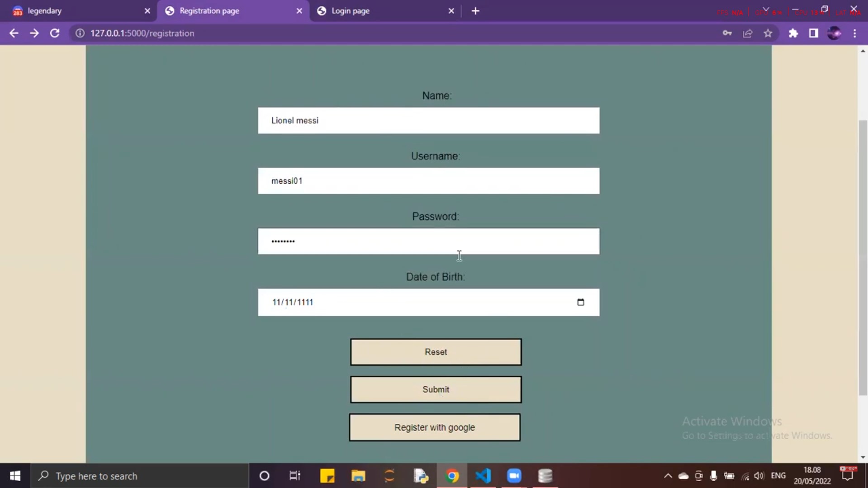Screen dimensions: 868x488
Task: Click the Register with google button
Action: (435, 427)
